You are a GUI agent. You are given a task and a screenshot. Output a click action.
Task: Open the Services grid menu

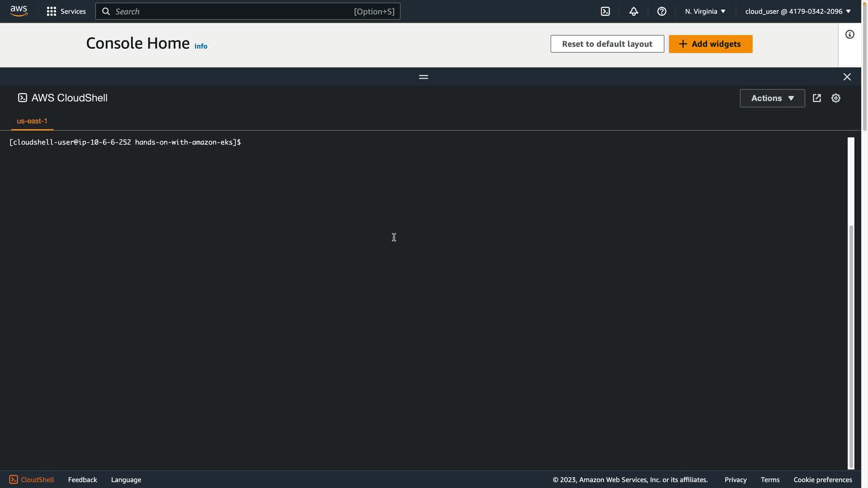tap(66, 11)
